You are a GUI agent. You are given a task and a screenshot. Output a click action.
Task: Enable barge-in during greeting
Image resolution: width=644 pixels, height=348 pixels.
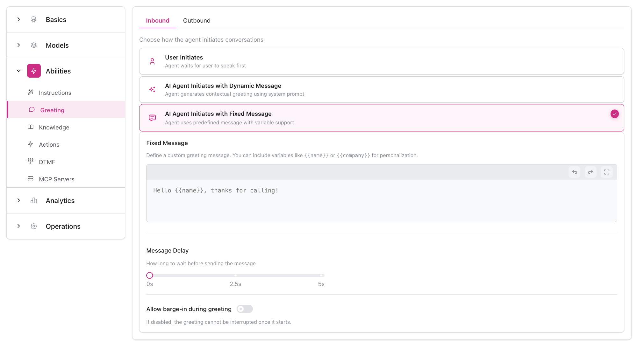coord(245,309)
